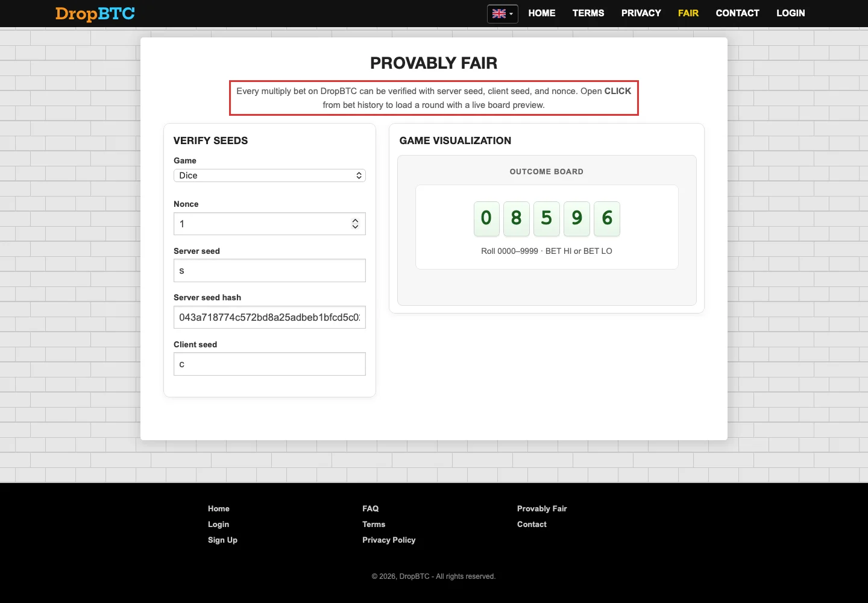Open the language flag selector
Viewport: 868px width, 603px height.
(x=503, y=13)
